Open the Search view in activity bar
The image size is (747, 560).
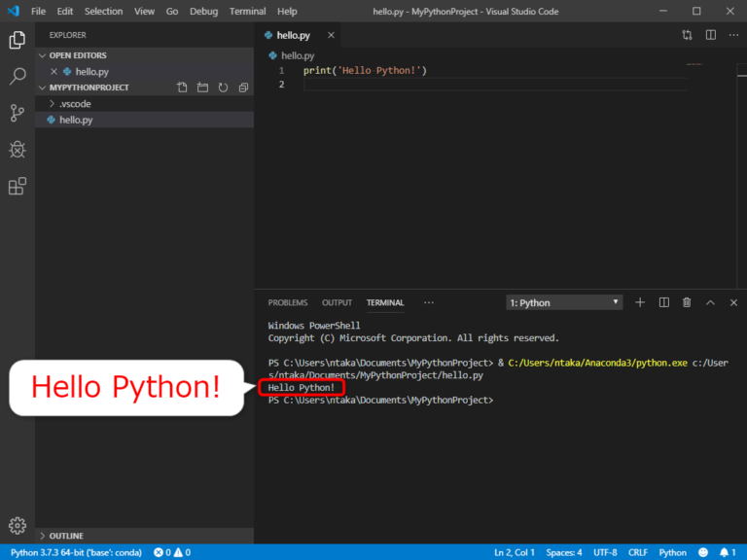(x=18, y=76)
